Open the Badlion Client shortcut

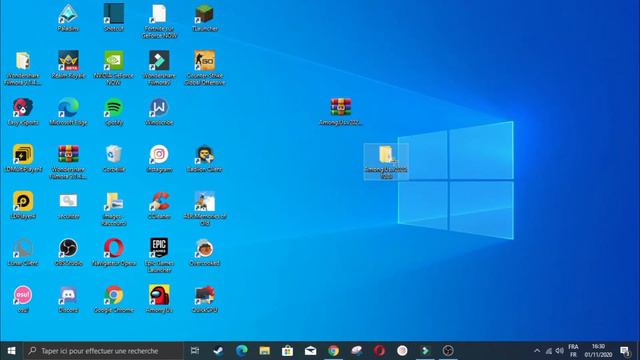pyautogui.click(x=204, y=158)
